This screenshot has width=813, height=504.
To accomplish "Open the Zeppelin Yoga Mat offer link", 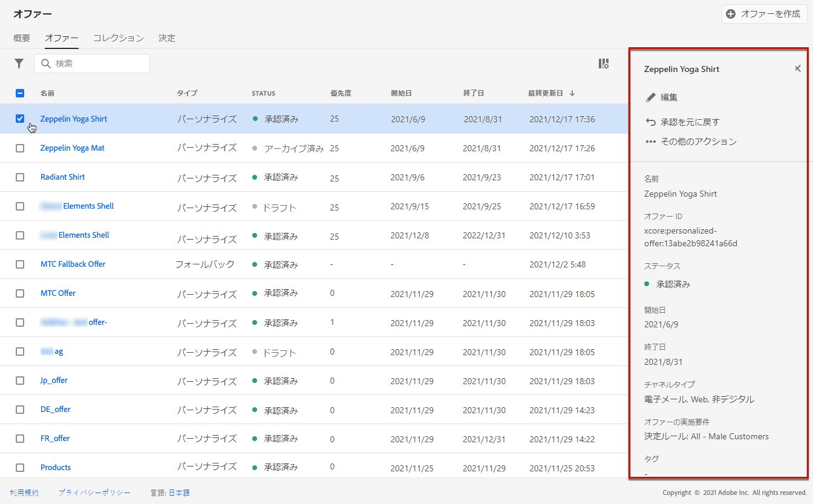I will point(73,148).
